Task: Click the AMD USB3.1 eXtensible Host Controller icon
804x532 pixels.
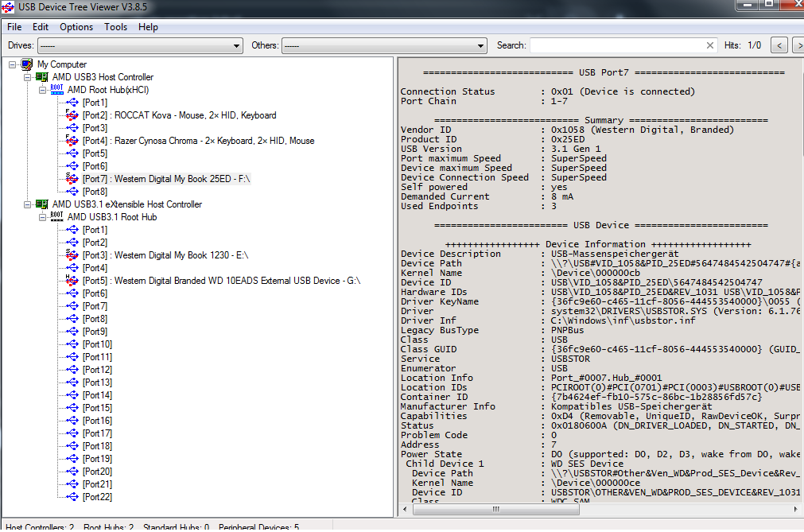Action: coord(41,204)
